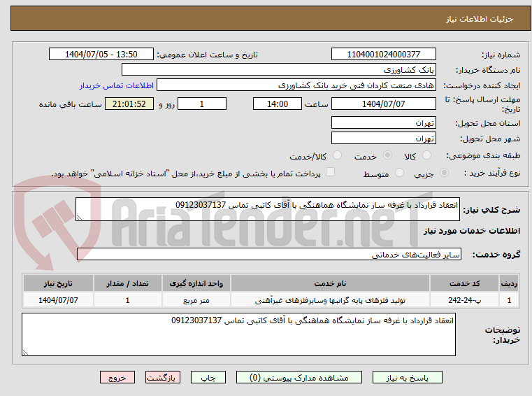
Task: Select the جزیی purchase type radio
Action: click(x=444, y=173)
